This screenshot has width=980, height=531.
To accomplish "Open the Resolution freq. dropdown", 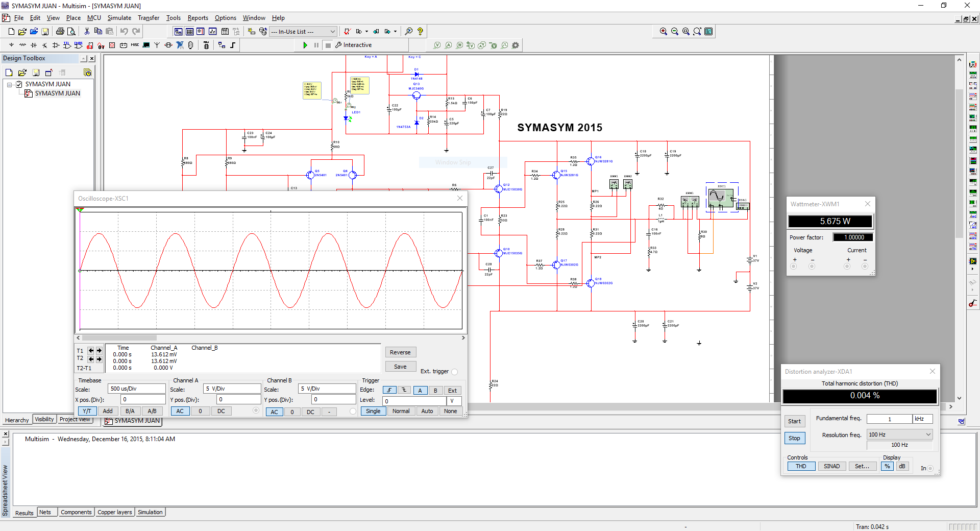I will 900,435.
